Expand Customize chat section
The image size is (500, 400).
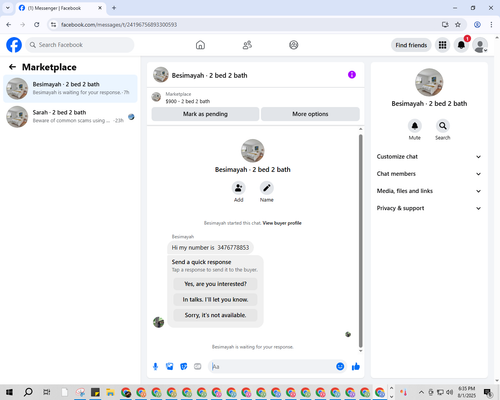(x=429, y=157)
